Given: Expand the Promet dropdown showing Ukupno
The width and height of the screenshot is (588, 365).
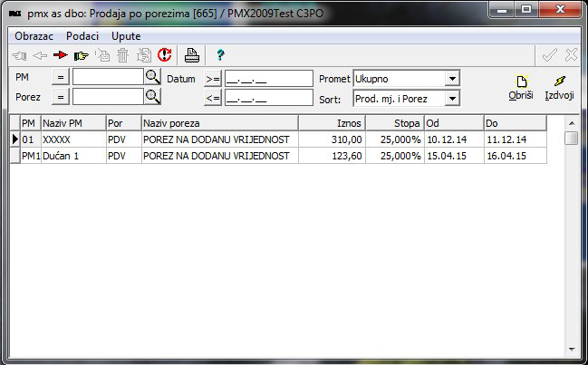Looking at the screenshot, I should [452, 79].
